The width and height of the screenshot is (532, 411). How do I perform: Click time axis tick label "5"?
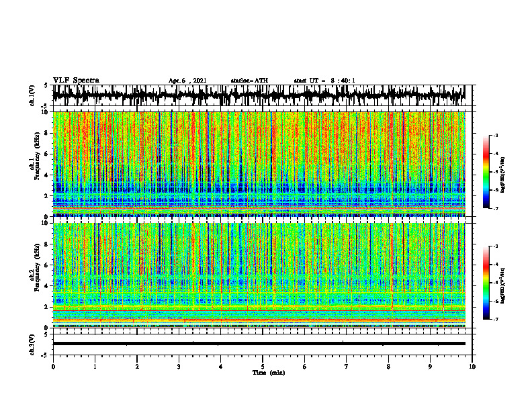(263, 367)
